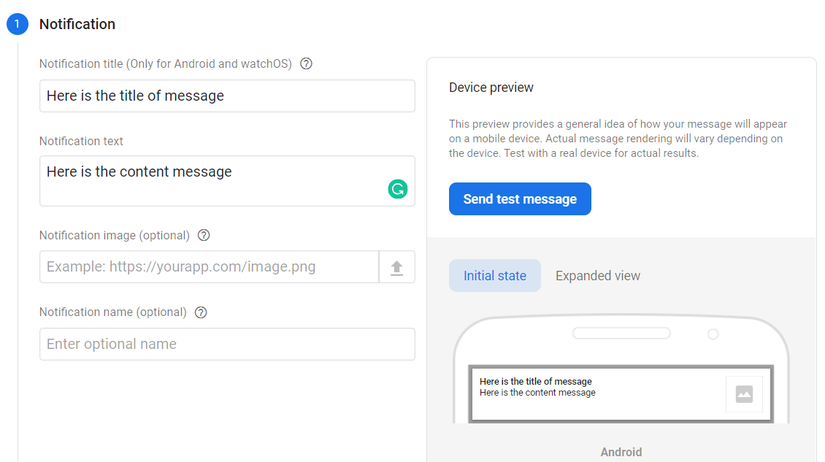Click the previewed notification title in phone

(x=536, y=382)
